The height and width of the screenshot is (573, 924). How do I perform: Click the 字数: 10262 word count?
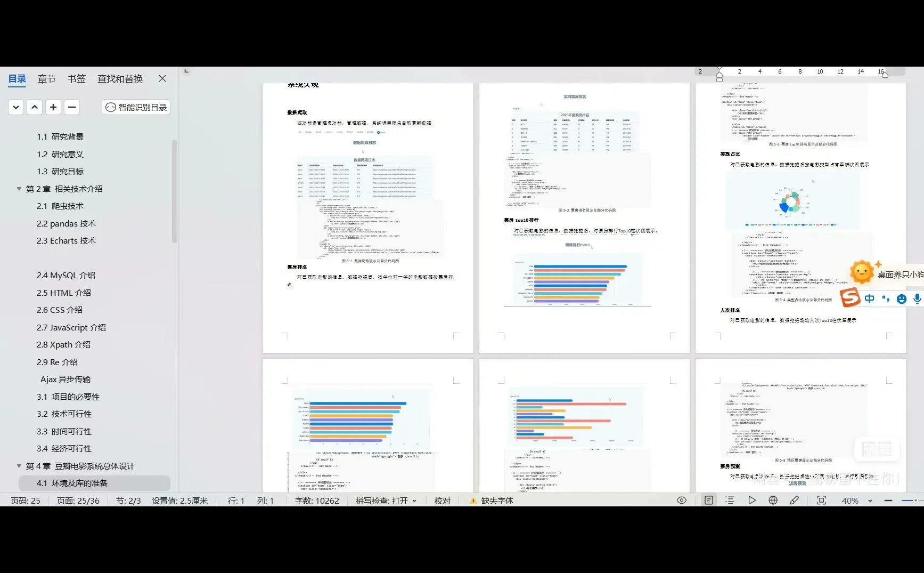[x=317, y=501]
